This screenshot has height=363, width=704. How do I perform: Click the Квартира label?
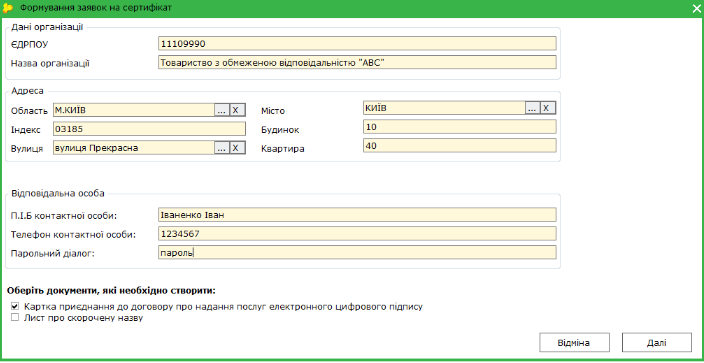pyautogui.click(x=283, y=149)
